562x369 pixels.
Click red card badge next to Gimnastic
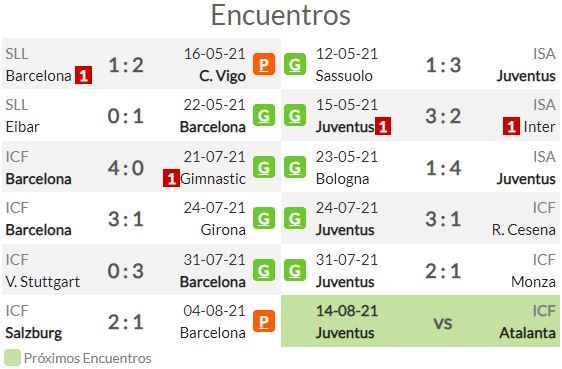(x=171, y=178)
